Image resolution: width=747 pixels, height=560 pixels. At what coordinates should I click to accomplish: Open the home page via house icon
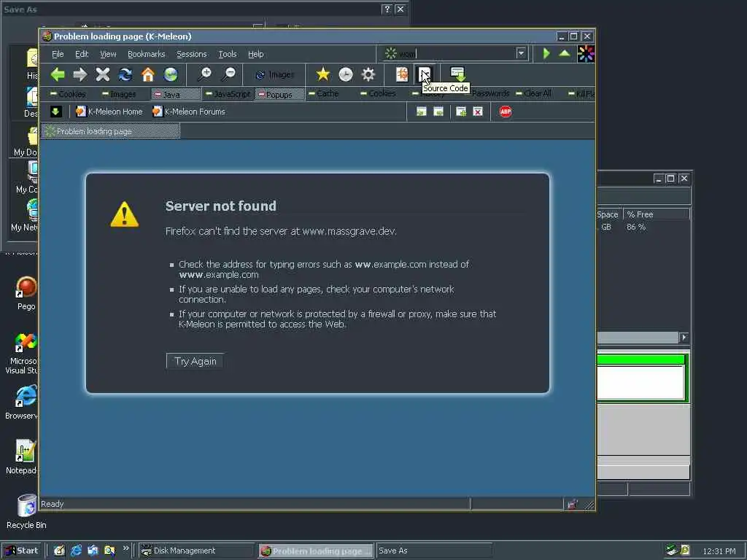tap(148, 74)
